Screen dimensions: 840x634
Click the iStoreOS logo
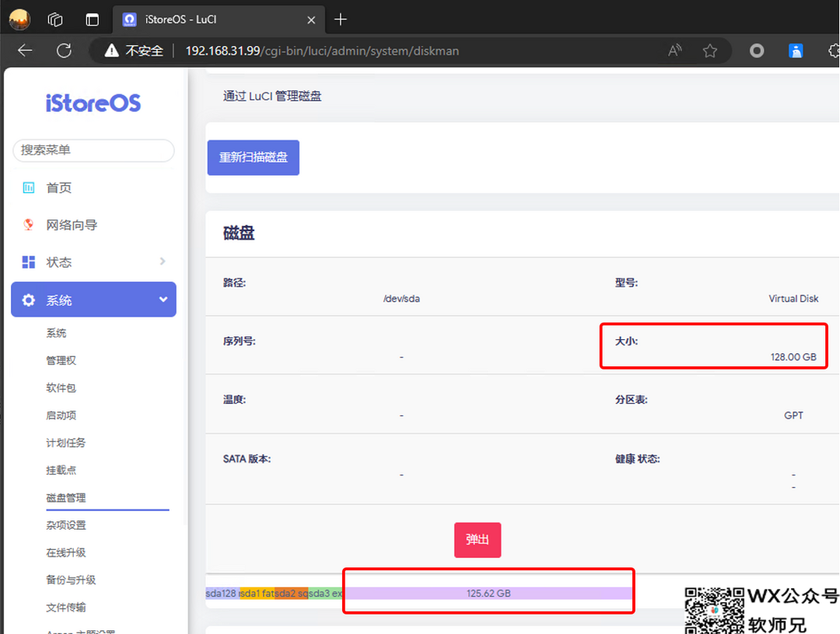pyautogui.click(x=93, y=103)
